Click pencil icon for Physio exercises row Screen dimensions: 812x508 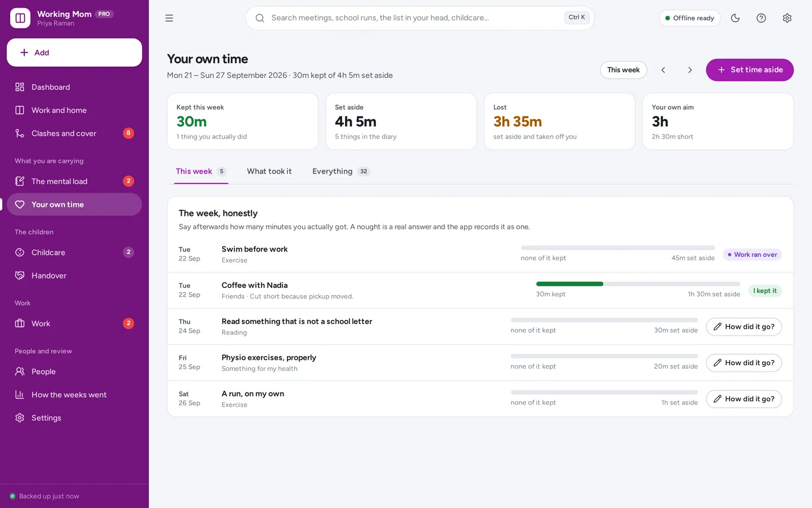pos(717,363)
